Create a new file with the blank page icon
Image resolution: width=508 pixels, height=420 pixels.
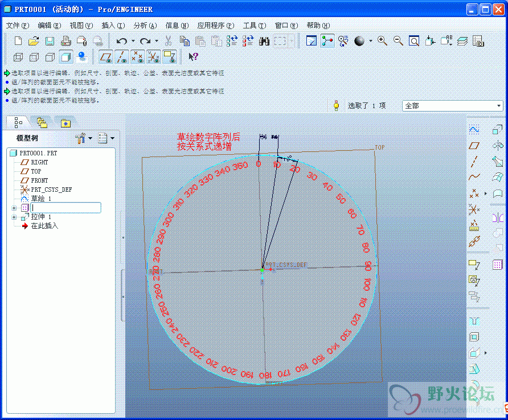18,41
